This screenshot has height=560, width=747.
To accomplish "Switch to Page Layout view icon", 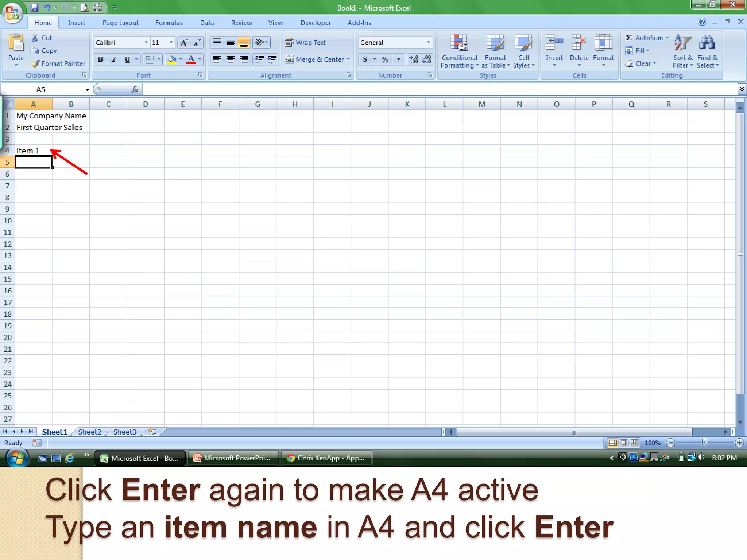I will point(624,443).
